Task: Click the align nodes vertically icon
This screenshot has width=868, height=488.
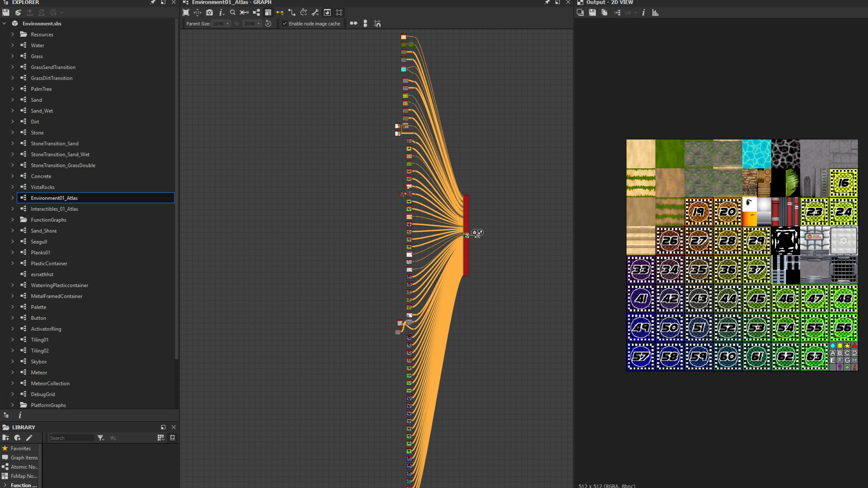Action: pyautogui.click(x=365, y=23)
